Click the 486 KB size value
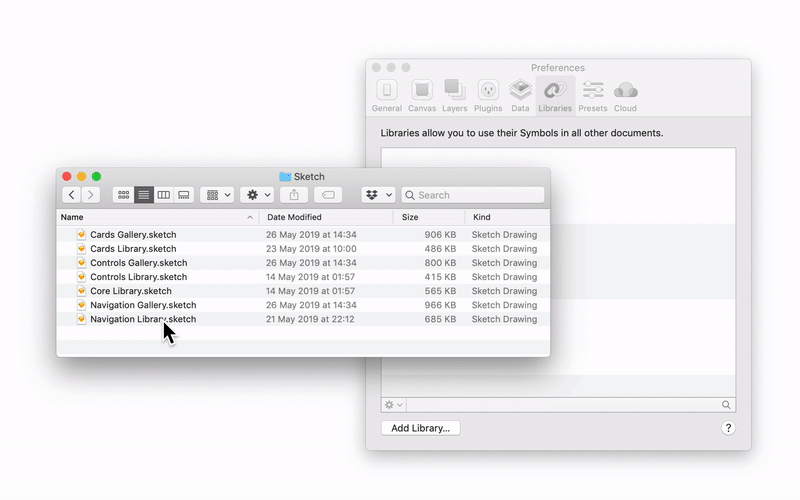The height and width of the screenshot is (500, 800). tap(440, 249)
